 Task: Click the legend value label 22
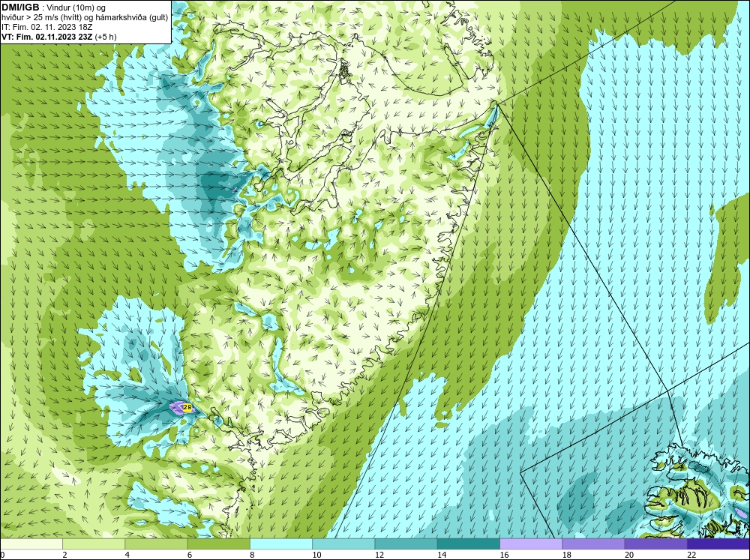[x=691, y=555]
